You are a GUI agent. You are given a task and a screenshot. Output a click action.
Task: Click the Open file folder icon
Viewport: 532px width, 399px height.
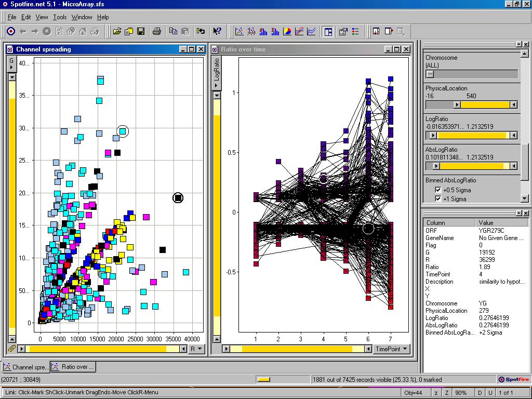click(117, 31)
